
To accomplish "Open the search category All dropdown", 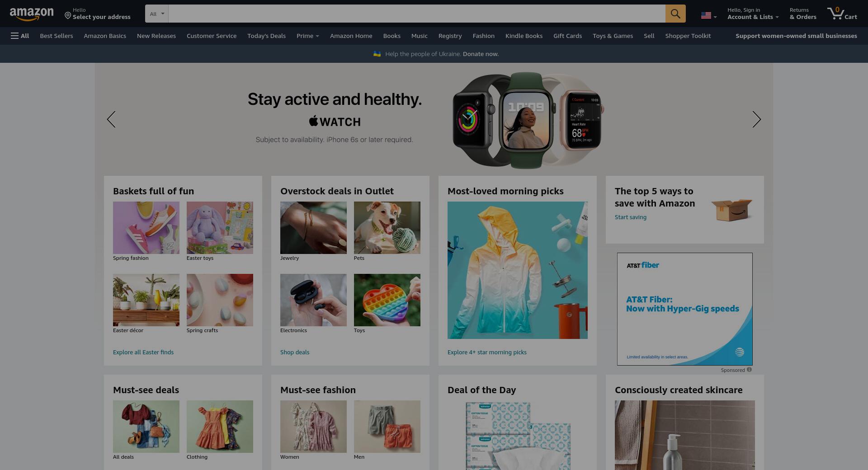I will click(x=157, y=14).
